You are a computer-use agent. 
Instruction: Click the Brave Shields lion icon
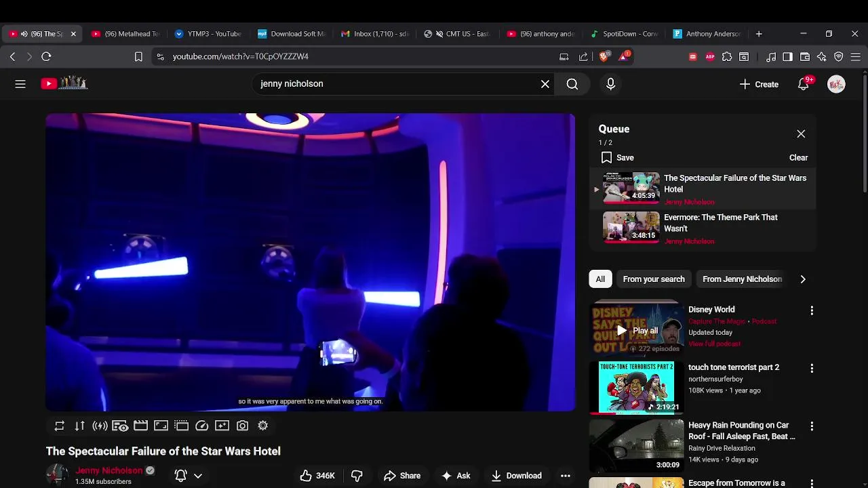pyautogui.click(x=604, y=57)
